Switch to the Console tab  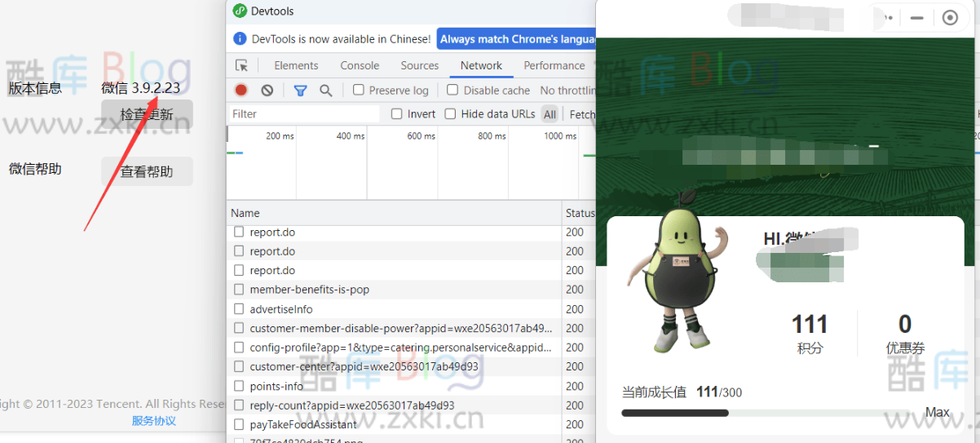(360, 65)
